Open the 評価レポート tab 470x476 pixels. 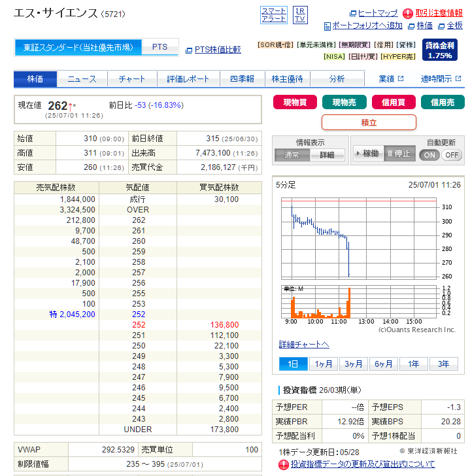(x=188, y=79)
